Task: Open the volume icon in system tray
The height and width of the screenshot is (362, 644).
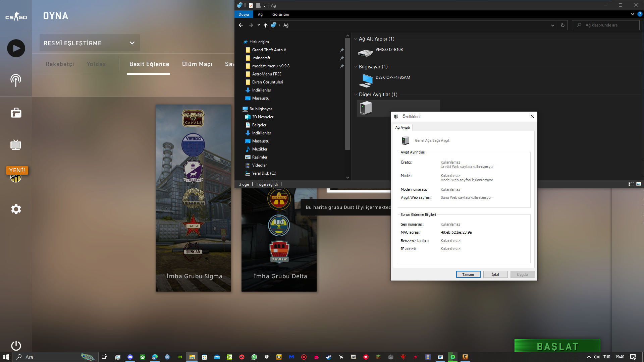Action: pos(597,357)
